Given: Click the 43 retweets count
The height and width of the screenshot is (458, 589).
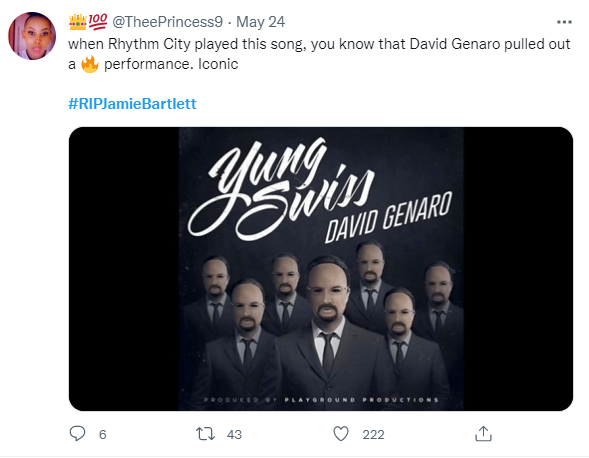Looking at the screenshot, I should [234, 435].
